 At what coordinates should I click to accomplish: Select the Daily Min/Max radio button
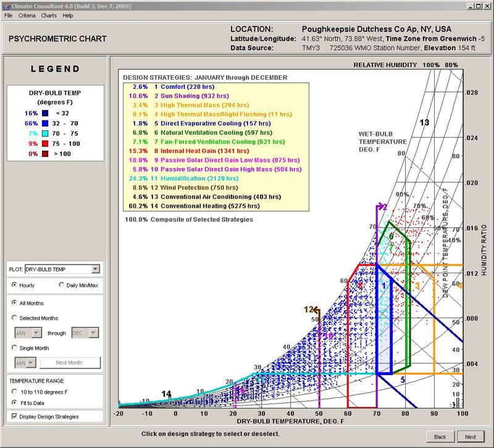click(62, 285)
